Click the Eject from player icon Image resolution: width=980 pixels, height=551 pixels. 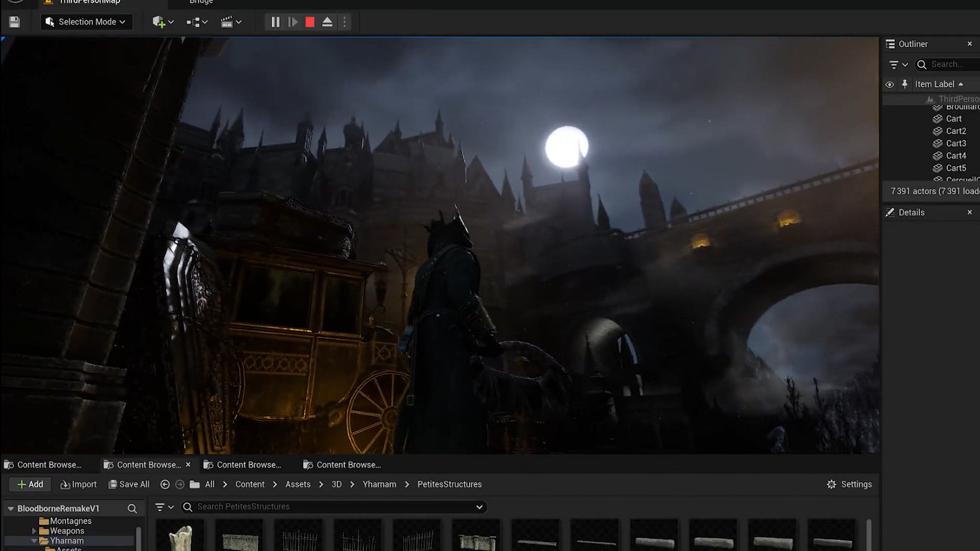[x=327, y=22]
